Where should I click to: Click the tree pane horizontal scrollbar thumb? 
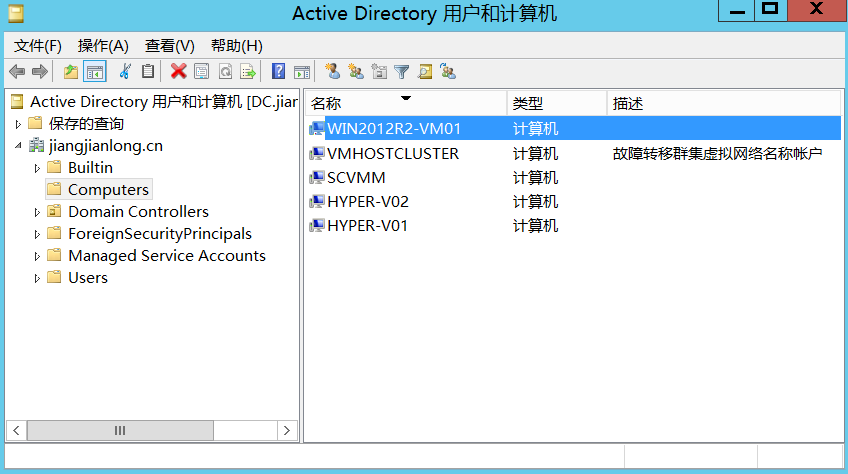click(x=120, y=431)
